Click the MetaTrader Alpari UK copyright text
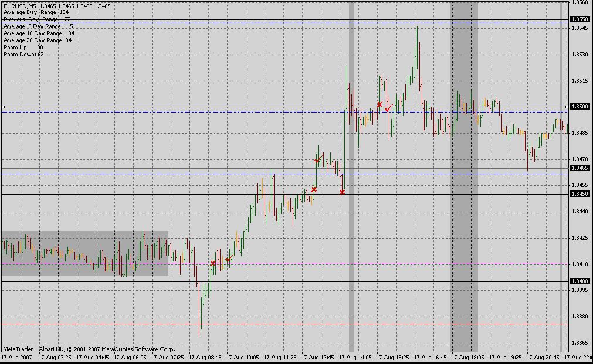This screenshot has width=593, height=364. pos(89,349)
